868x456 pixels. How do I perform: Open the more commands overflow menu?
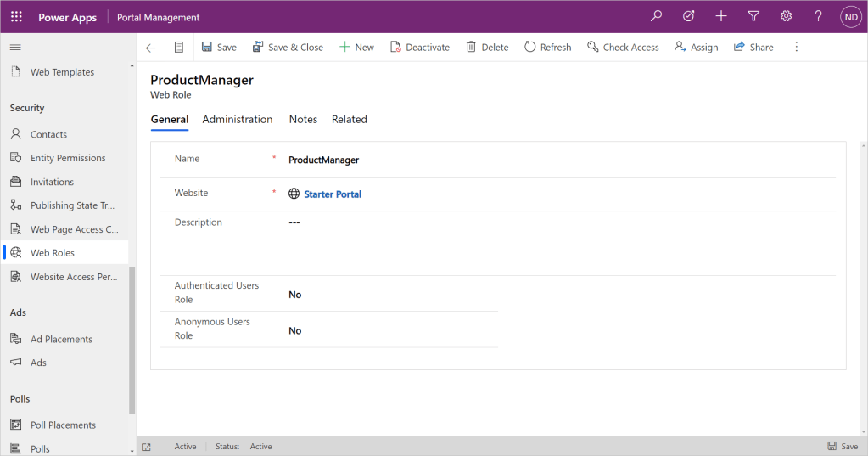tap(796, 48)
